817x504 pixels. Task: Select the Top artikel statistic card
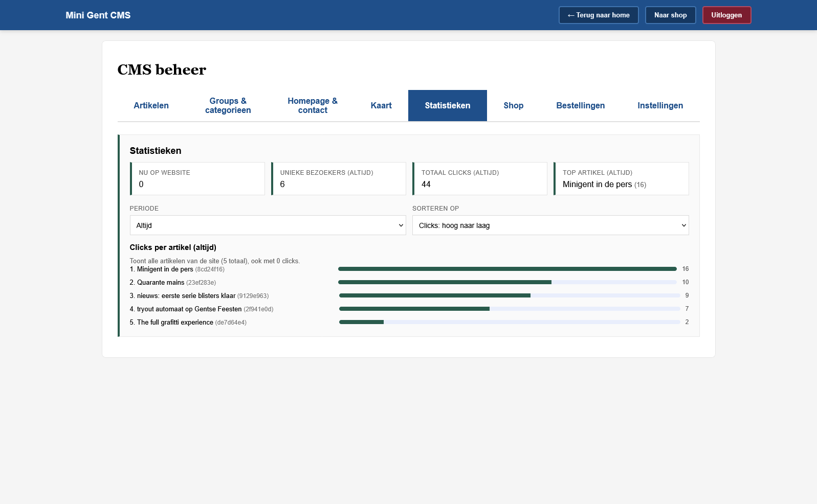tap(621, 179)
